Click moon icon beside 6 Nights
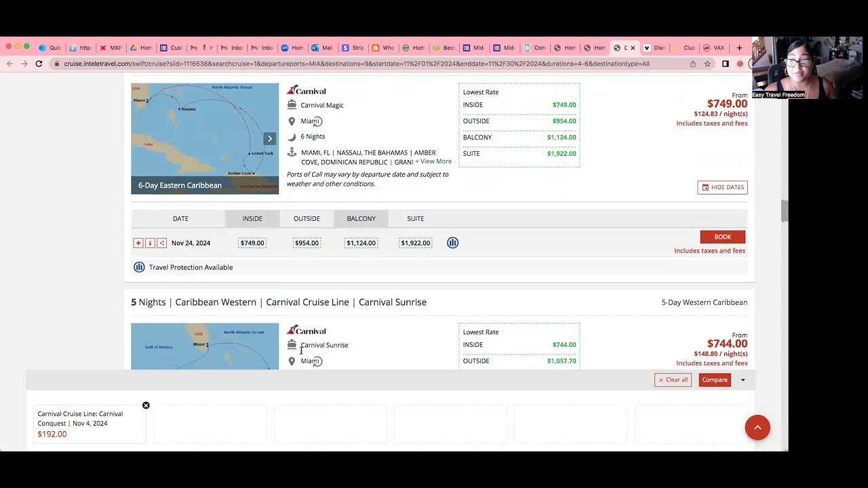 coord(292,136)
